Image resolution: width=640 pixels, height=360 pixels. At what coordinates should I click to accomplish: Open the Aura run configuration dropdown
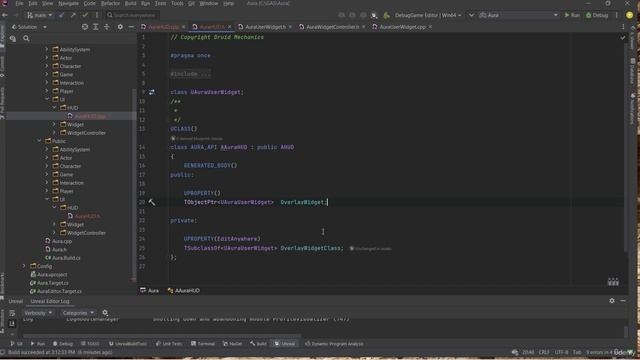pyautogui.click(x=518, y=15)
